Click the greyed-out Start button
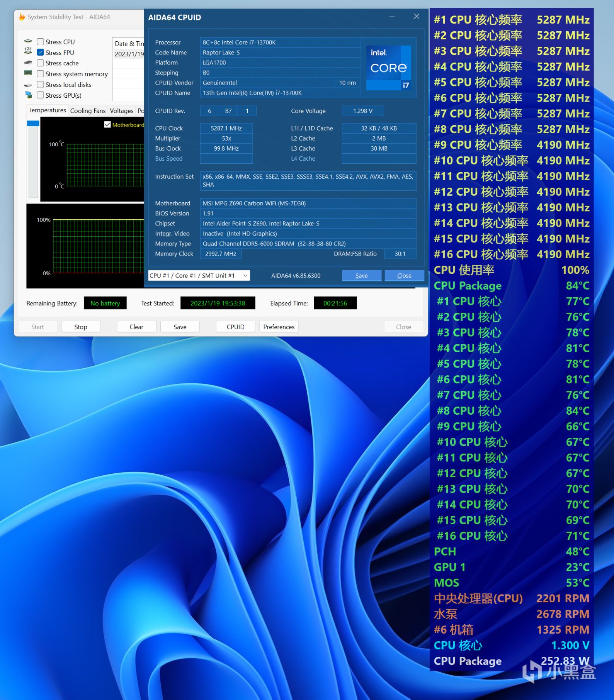Image resolution: width=614 pixels, height=700 pixels. pos(37,327)
